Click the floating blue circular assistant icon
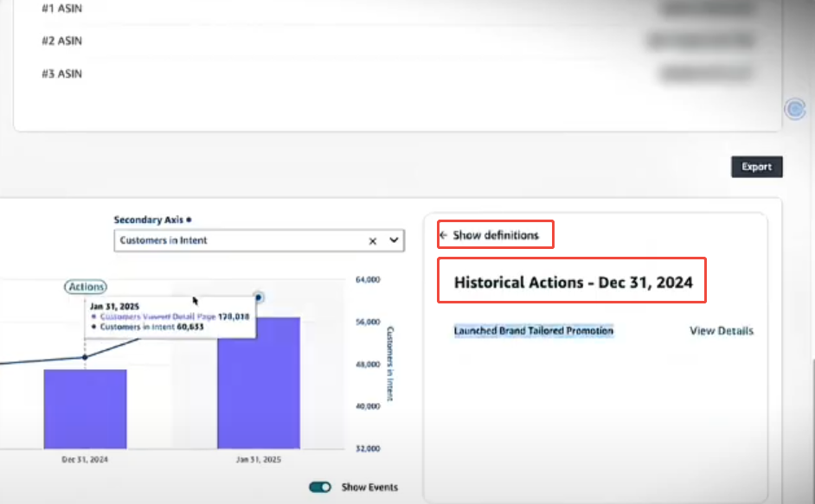 point(794,109)
